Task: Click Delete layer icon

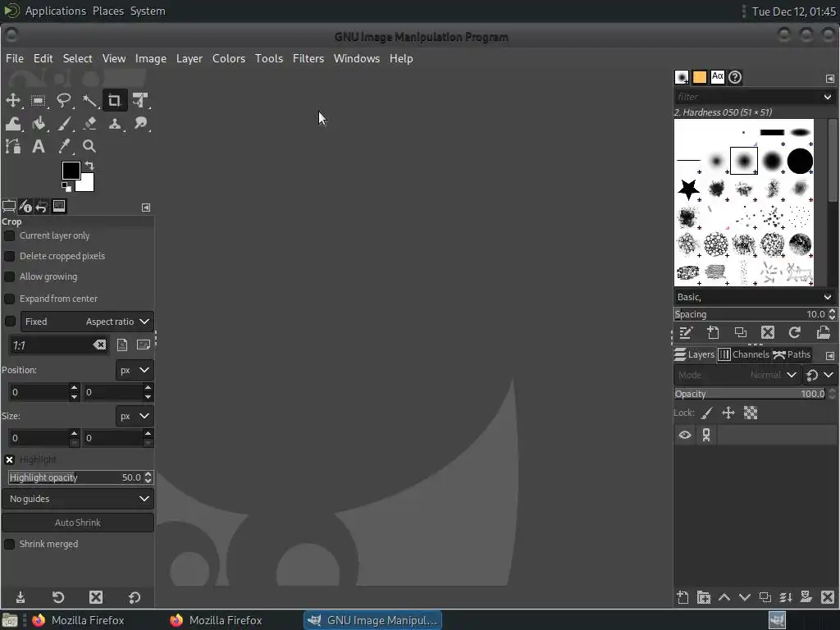Action: click(828, 597)
